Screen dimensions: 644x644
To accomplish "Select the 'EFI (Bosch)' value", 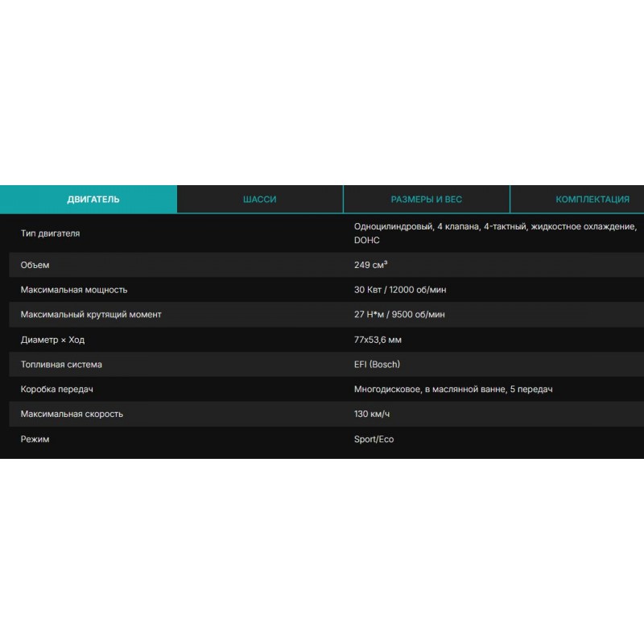I will coord(377,365).
